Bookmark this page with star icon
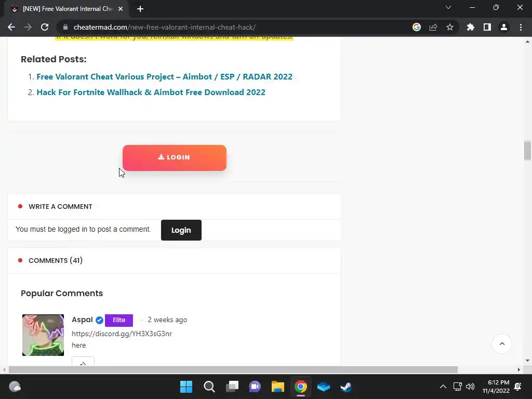The image size is (532, 399). [450, 27]
